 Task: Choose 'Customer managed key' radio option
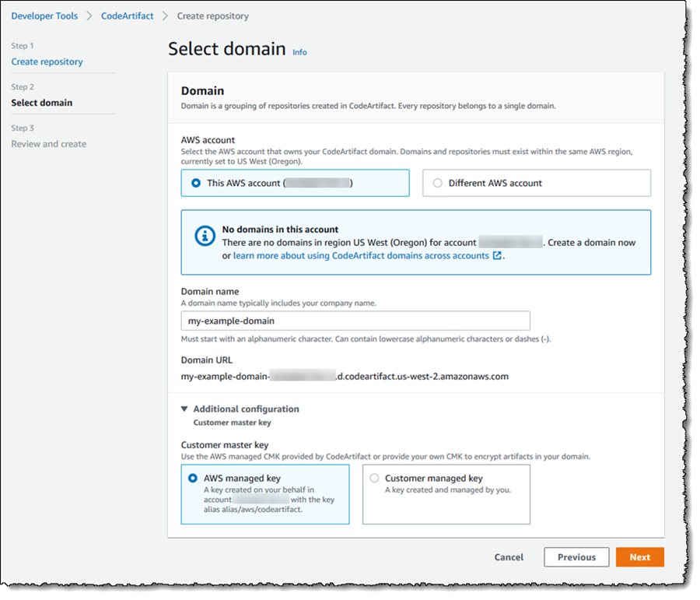point(375,479)
